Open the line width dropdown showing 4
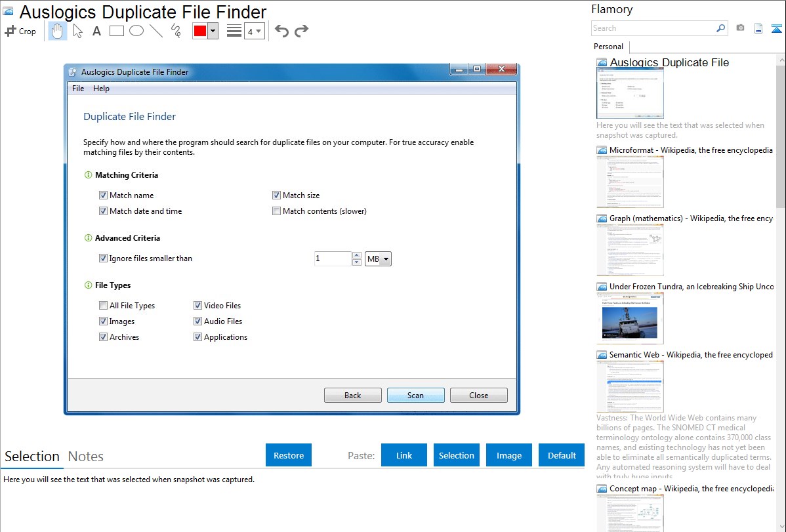 255,31
